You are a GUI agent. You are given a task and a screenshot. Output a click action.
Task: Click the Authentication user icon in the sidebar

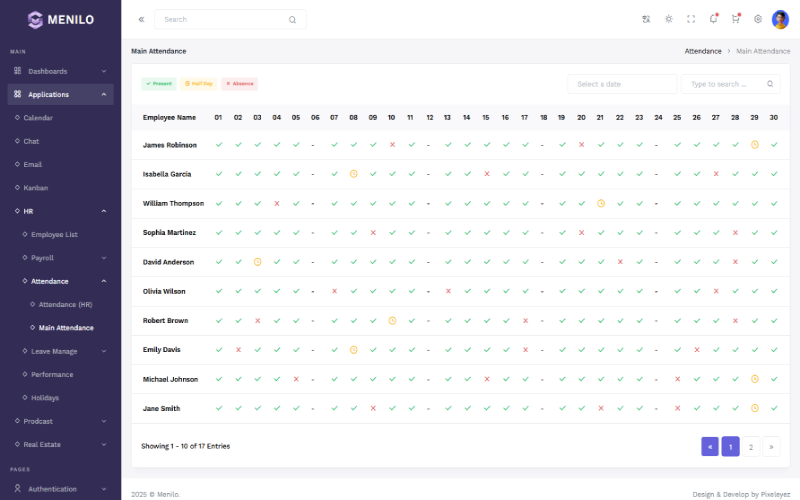(x=17, y=488)
